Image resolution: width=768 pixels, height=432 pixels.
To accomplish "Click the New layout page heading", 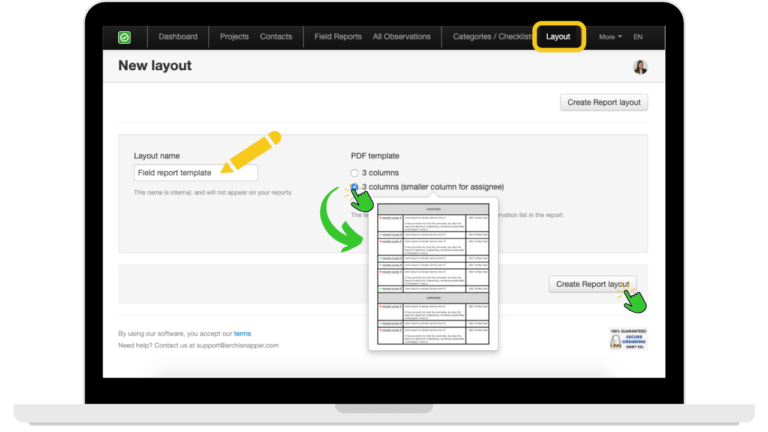I will 155,66.
